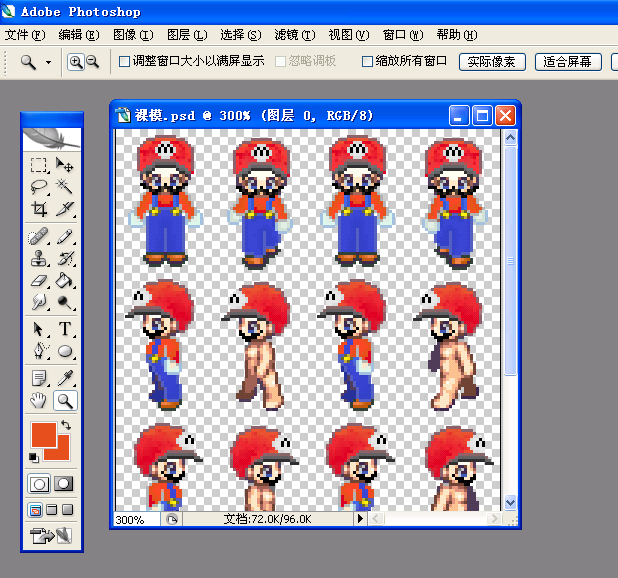Choose the Smudge tool

tap(39, 303)
